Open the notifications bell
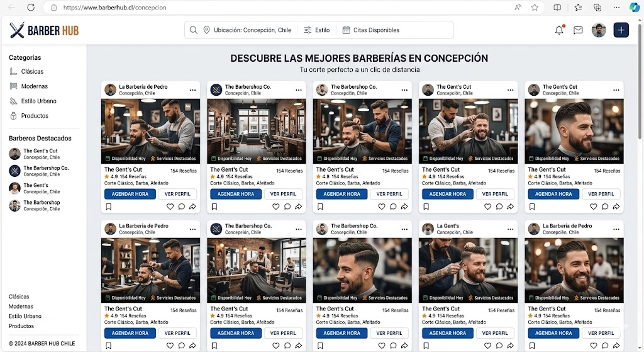The height and width of the screenshot is (352, 644). pos(559,30)
